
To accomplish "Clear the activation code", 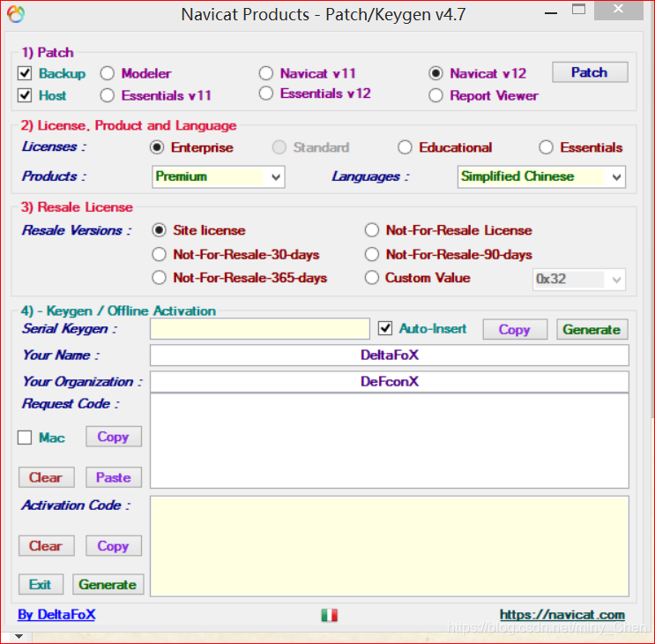I will 47,546.
